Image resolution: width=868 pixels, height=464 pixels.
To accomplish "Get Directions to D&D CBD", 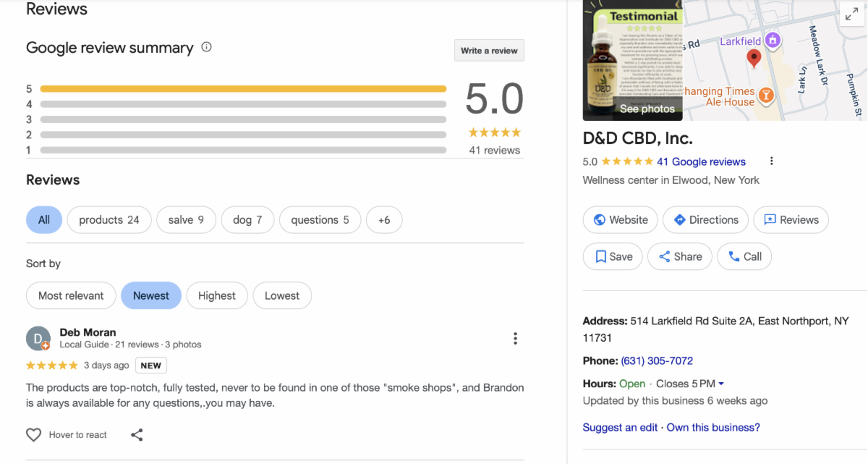I will pyautogui.click(x=705, y=220).
